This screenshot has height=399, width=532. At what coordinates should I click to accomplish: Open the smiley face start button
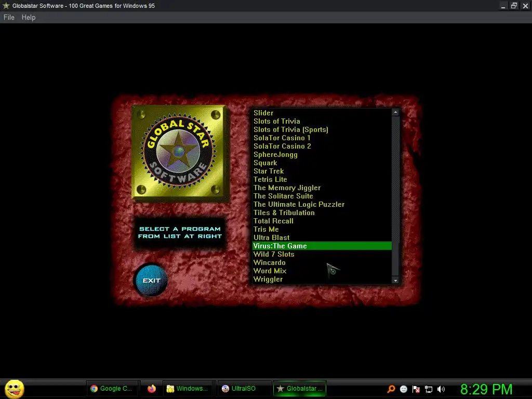(14, 389)
